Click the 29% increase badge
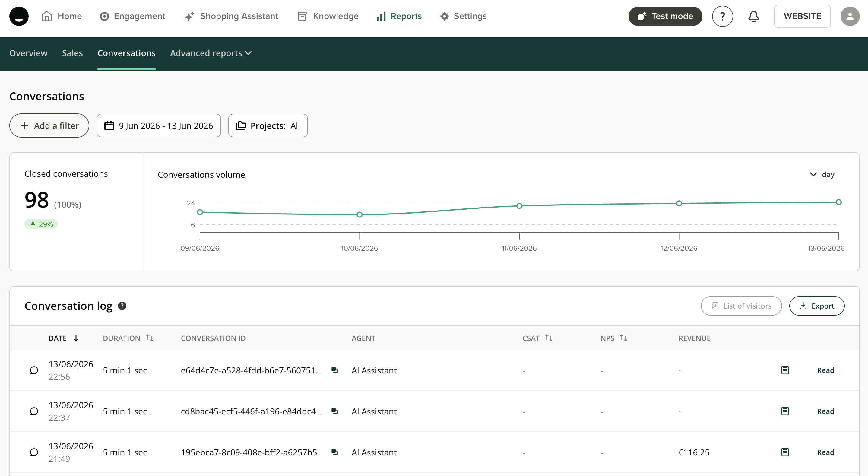 click(41, 224)
